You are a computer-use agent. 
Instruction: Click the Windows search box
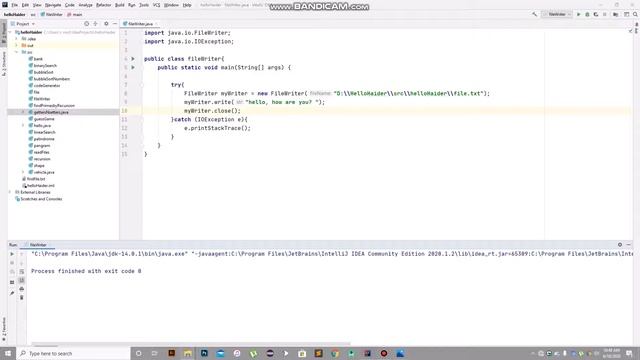pyautogui.click(x=73, y=353)
